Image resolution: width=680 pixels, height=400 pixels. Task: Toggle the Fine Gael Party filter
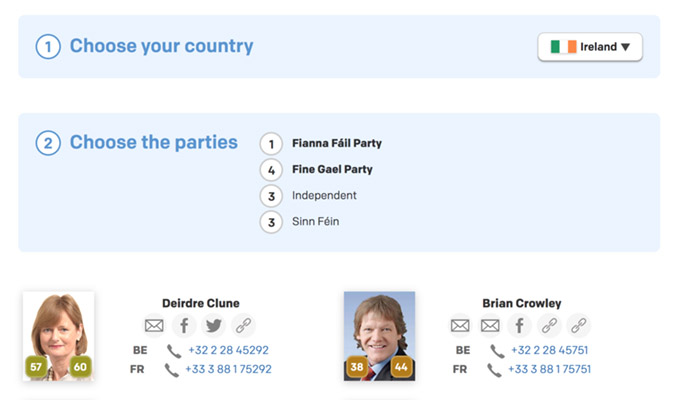(332, 169)
